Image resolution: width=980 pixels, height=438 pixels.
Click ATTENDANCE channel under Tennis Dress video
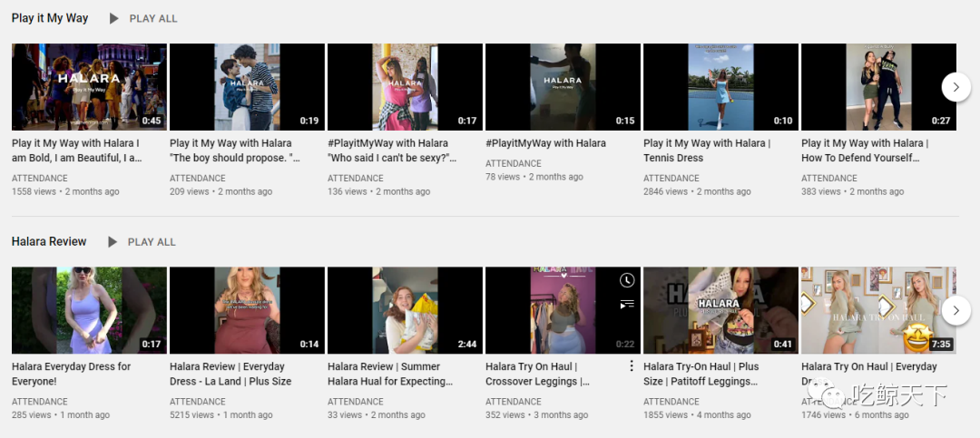pyautogui.click(x=671, y=178)
